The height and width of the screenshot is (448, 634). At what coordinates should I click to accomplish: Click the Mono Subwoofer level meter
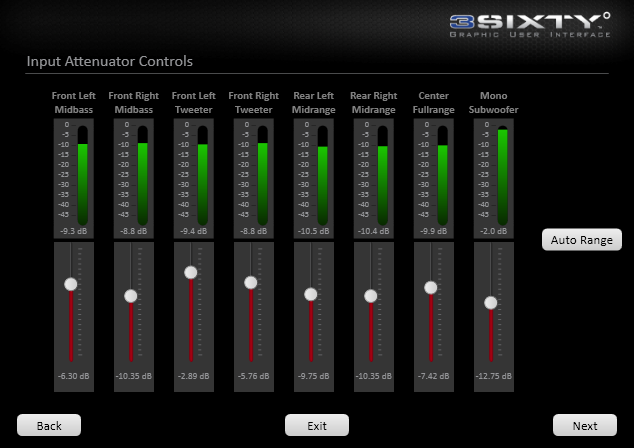pyautogui.click(x=502, y=175)
